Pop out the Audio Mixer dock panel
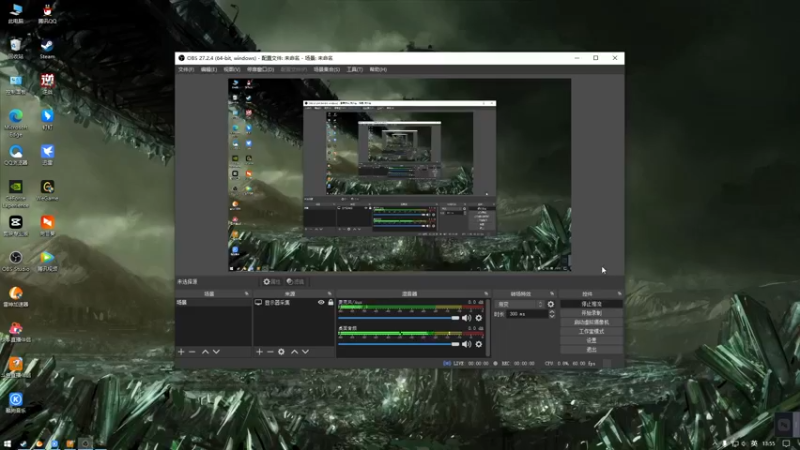 [486, 294]
